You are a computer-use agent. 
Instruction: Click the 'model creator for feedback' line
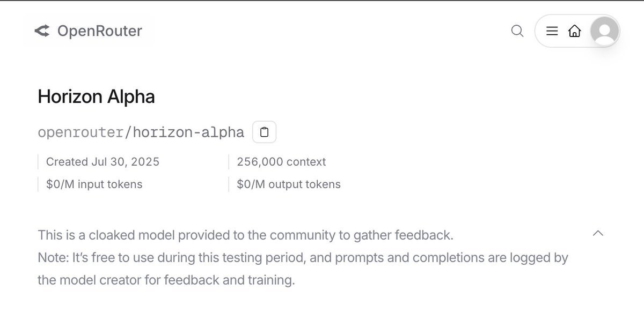(166, 280)
